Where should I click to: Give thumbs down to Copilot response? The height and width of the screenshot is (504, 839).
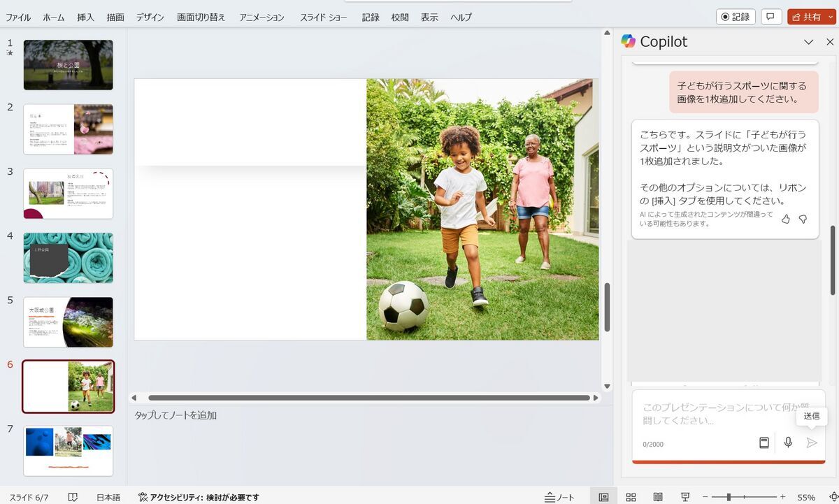coord(803,219)
